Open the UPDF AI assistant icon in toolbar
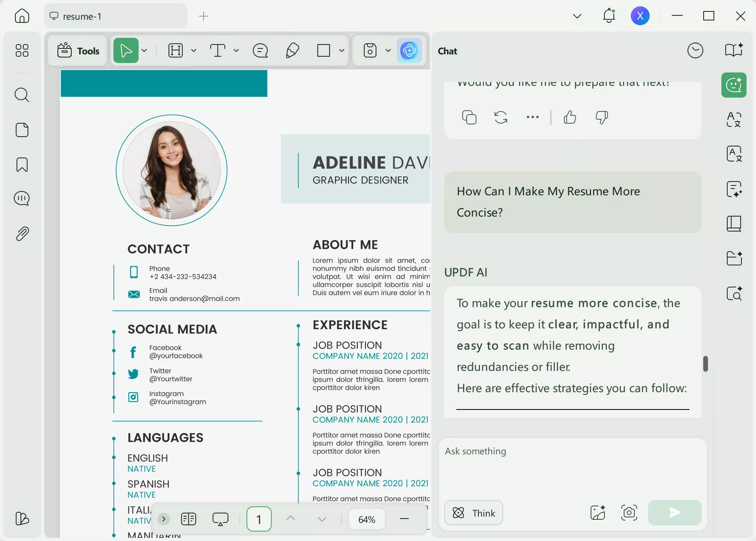 (x=410, y=50)
